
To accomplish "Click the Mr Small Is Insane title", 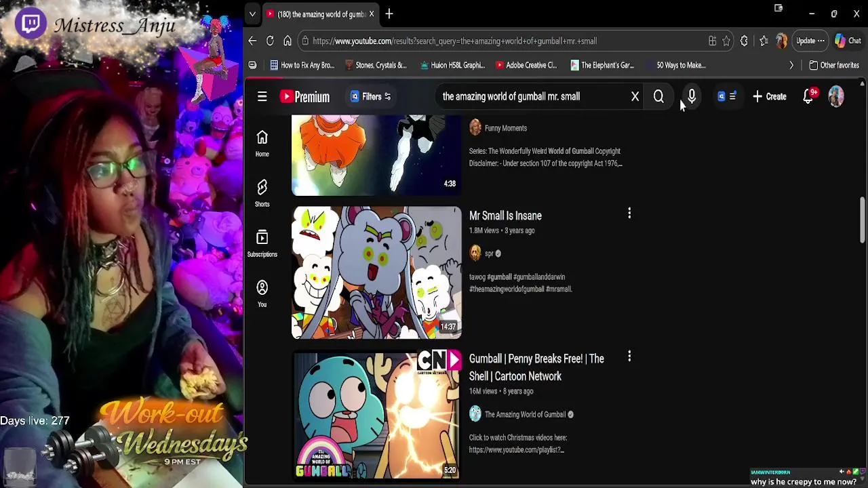I will pos(505,216).
